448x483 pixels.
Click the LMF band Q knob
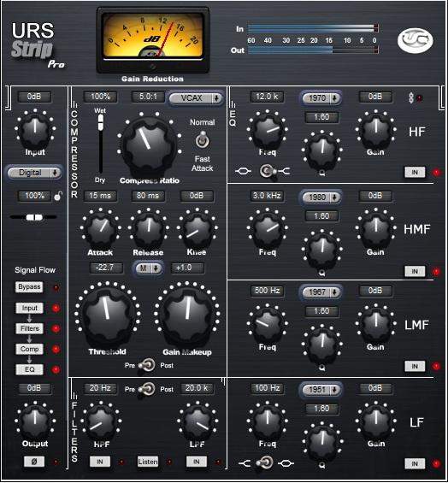322,345
